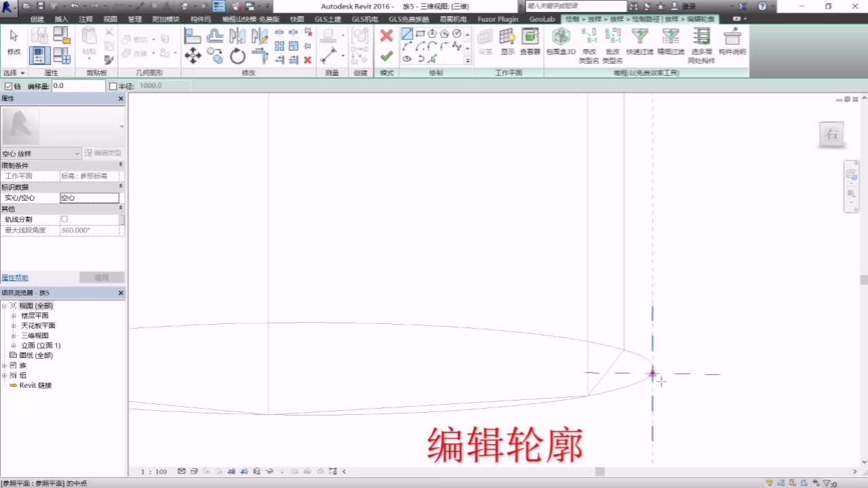The height and width of the screenshot is (488, 868).
Task: Click the Apply button in Properties
Action: point(102,278)
